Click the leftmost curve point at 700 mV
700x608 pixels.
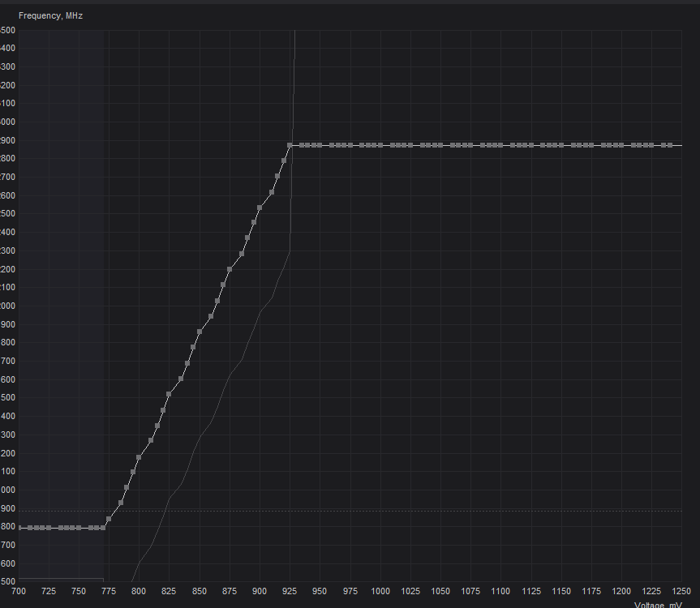(x=19, y=528)
